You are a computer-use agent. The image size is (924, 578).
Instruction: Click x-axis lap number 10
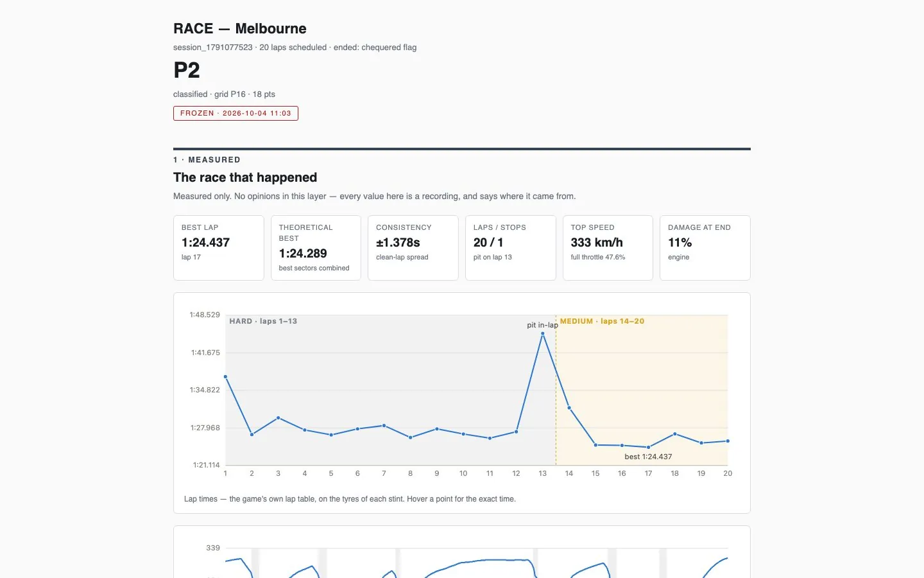[463, 473]
